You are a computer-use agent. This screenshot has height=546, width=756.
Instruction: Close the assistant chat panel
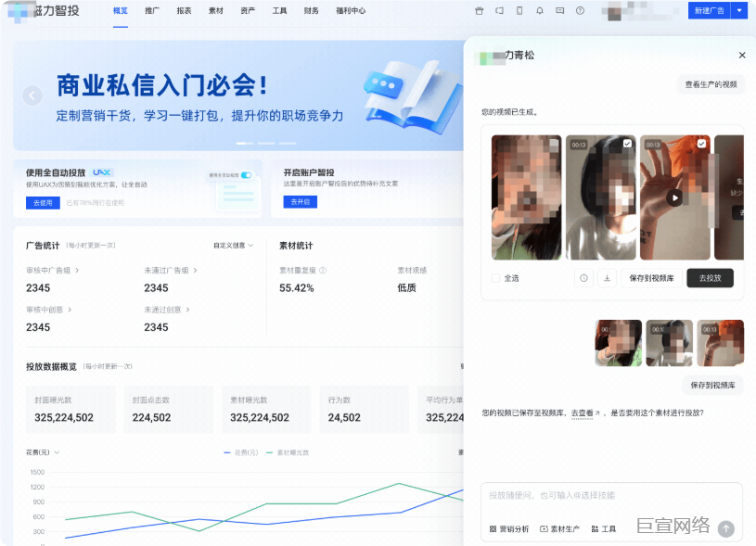(x=742, y=55)
